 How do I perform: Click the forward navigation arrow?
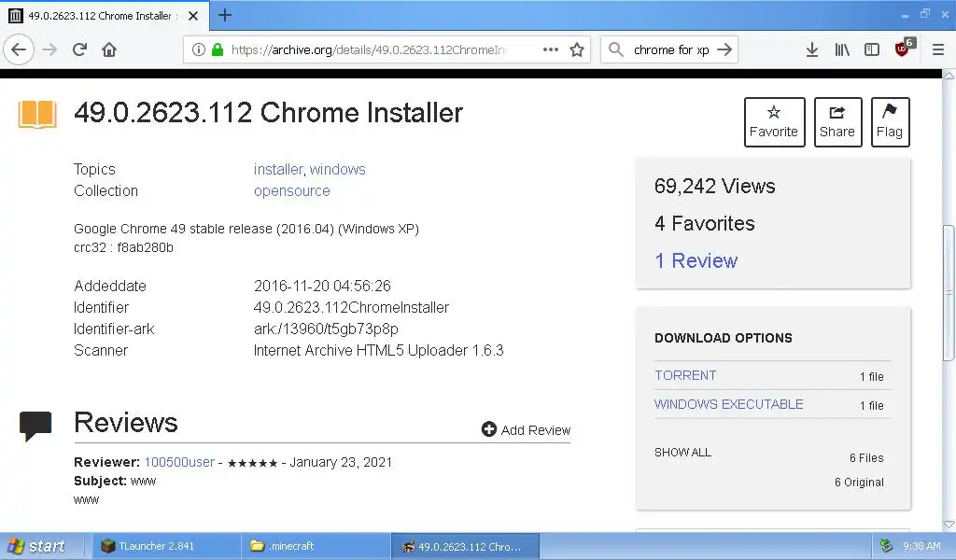point(49,49)
